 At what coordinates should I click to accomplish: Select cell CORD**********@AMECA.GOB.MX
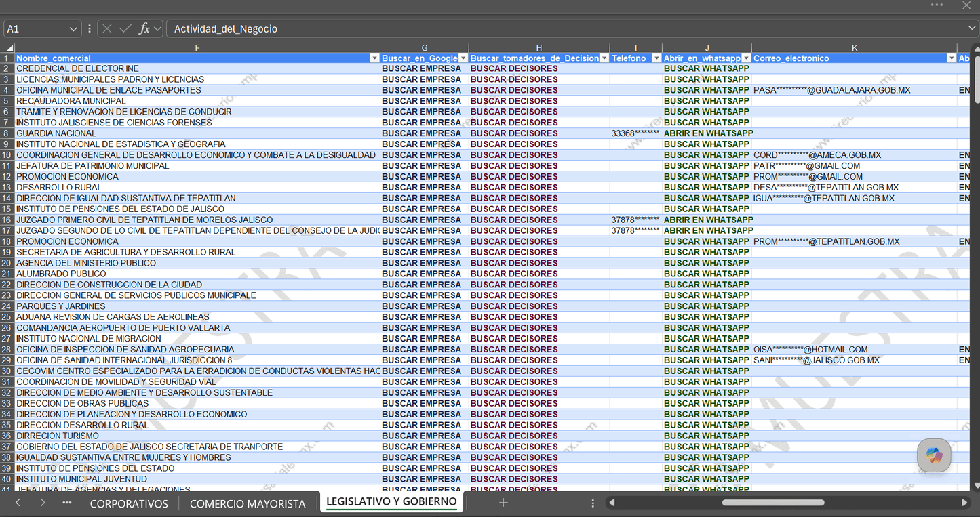(x=855, y=155)
